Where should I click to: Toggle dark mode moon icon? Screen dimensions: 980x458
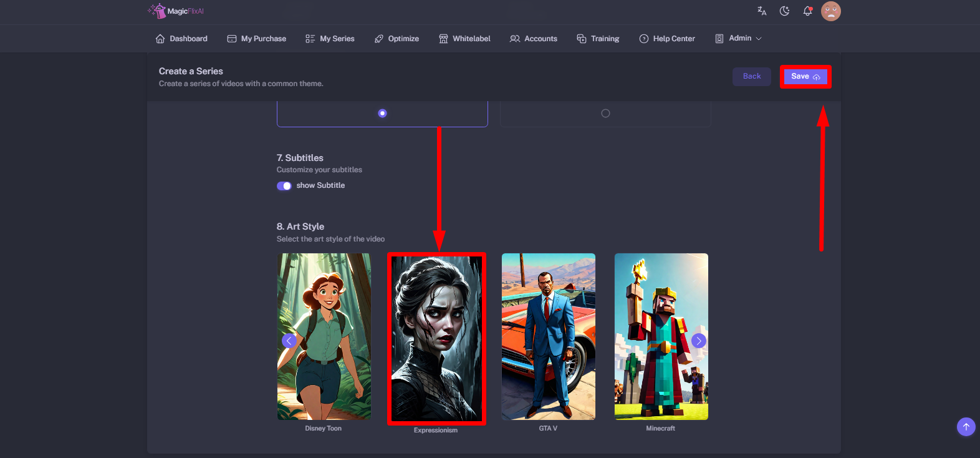[x=785, y=11]
